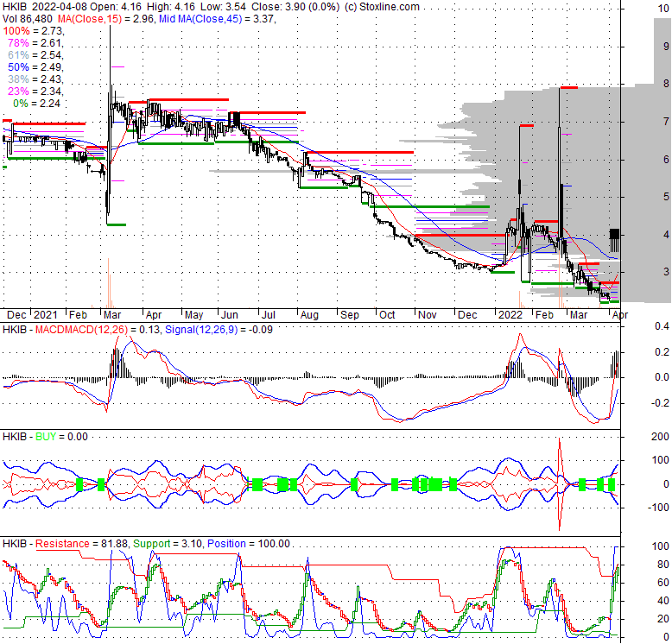This screenshot has width=672, height=644.
Task: Click the BUY panel axis value 200
Action: pos(660,437)
